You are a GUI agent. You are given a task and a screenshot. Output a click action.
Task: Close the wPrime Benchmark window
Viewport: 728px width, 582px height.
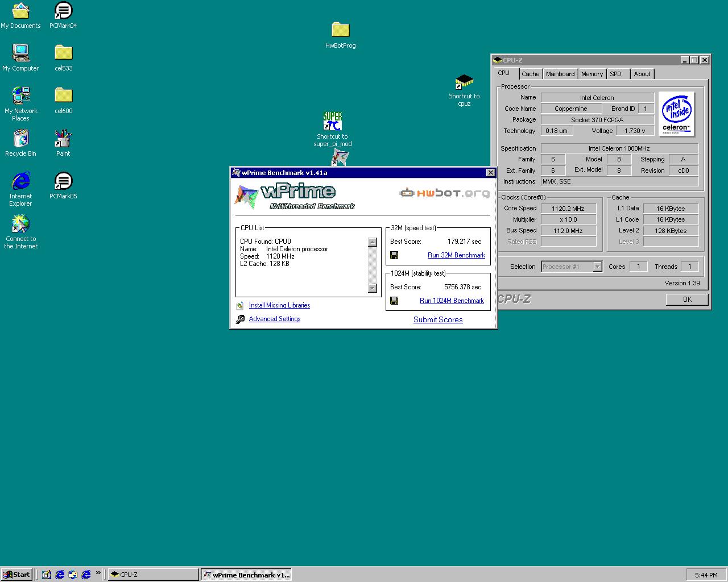point(491,173)
